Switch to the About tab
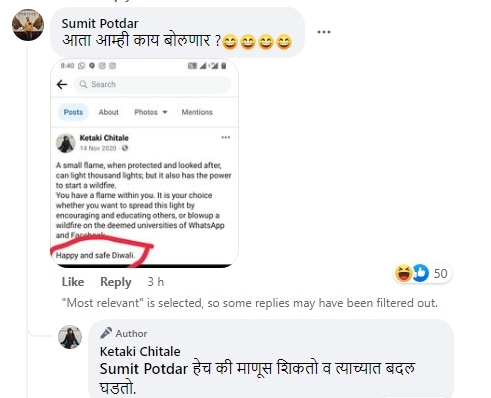Viewport: 491px width, 398px height. (x=108, y=112)
